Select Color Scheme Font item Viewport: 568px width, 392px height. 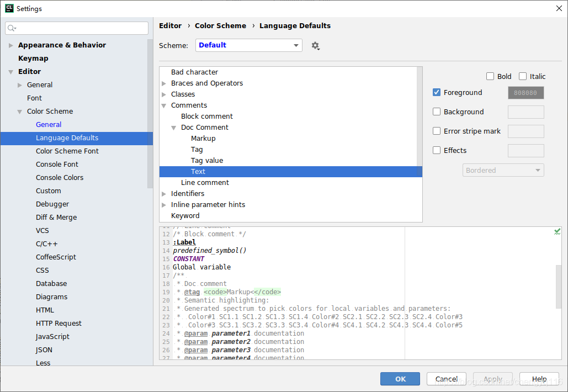(x=67, y=151)
